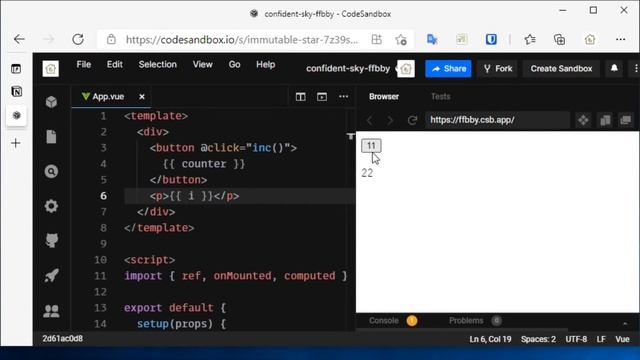Open the Live collaboration people icon
The width and height of the screenshot is (640, 360).
coord(51,311)
